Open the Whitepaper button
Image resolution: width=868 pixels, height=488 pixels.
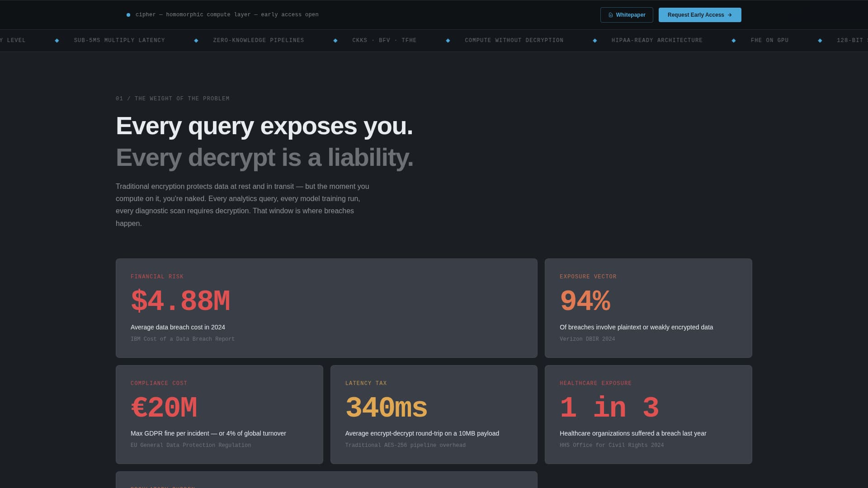[627, 15]
